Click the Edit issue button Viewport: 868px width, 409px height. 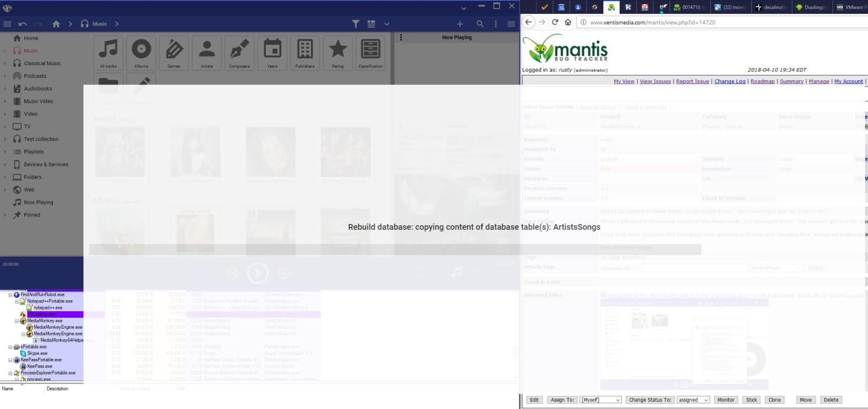pos(533,400)
